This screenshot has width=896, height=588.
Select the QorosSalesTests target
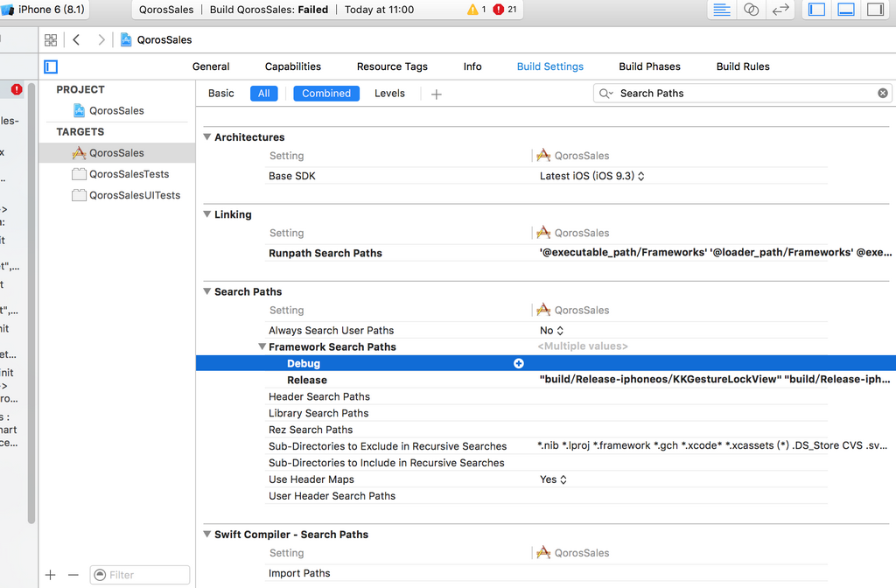tap(121, 174)
